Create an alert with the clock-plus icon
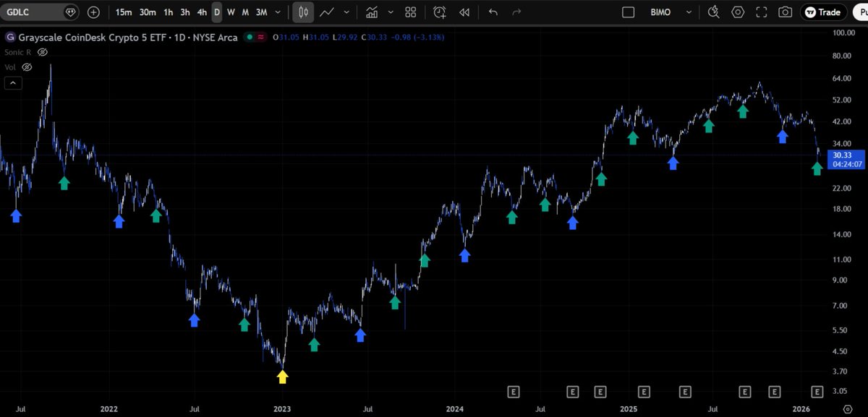The height and width of the screenshot is (417, 868). pyautogui.click(x=440, y=12)
